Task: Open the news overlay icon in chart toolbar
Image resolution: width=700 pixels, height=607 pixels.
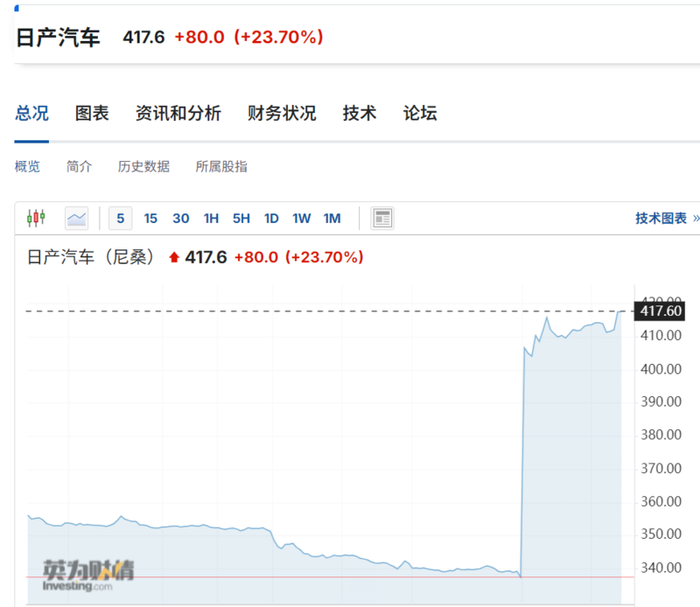Action: 382,219
